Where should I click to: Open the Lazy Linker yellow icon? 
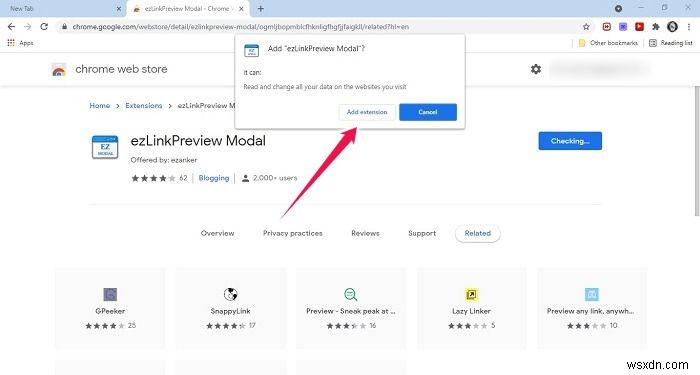(471, 294)
